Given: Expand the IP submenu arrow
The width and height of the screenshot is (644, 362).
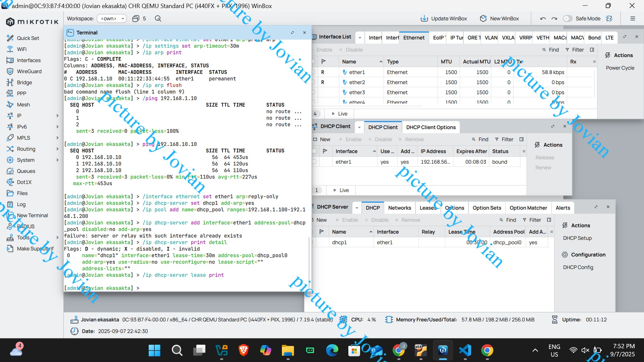Looking at the screenshot, I should tap(57, 115).
